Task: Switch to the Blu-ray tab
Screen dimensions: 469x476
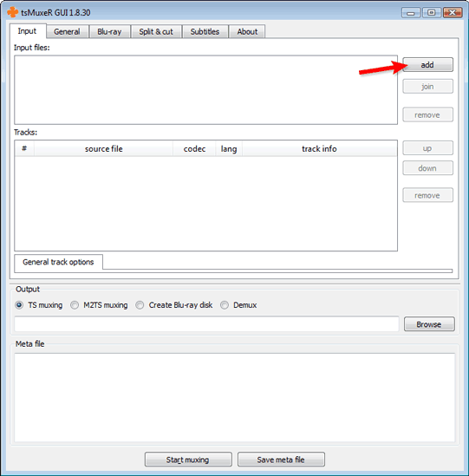Action: (x=109, y=31)
